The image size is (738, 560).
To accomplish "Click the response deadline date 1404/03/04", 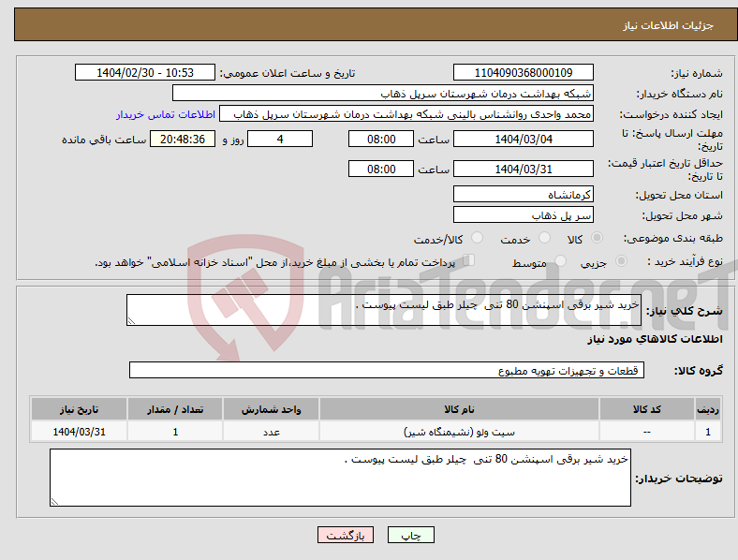I will (523, 139).
